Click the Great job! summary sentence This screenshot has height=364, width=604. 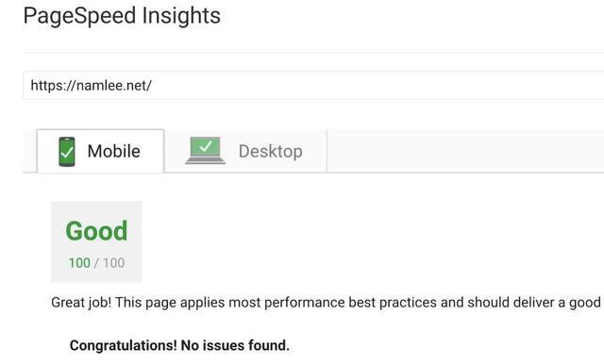pyautogui.click(x=326, y=303)
